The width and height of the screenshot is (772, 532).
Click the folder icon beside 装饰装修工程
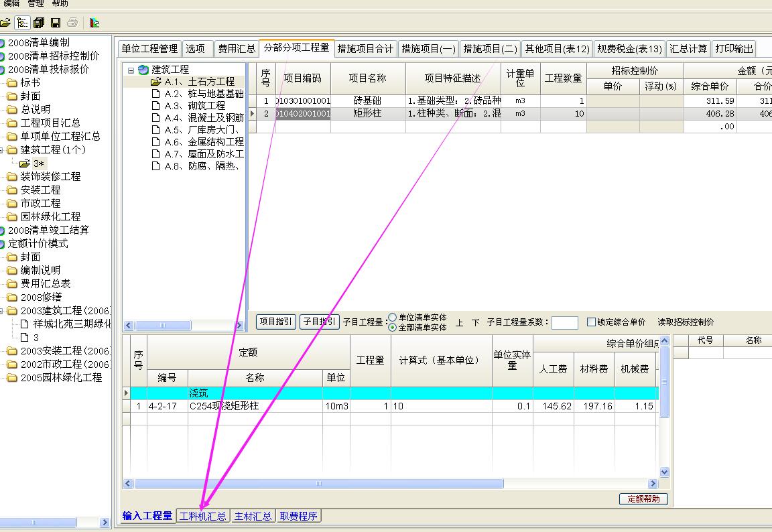click(12, 176)
